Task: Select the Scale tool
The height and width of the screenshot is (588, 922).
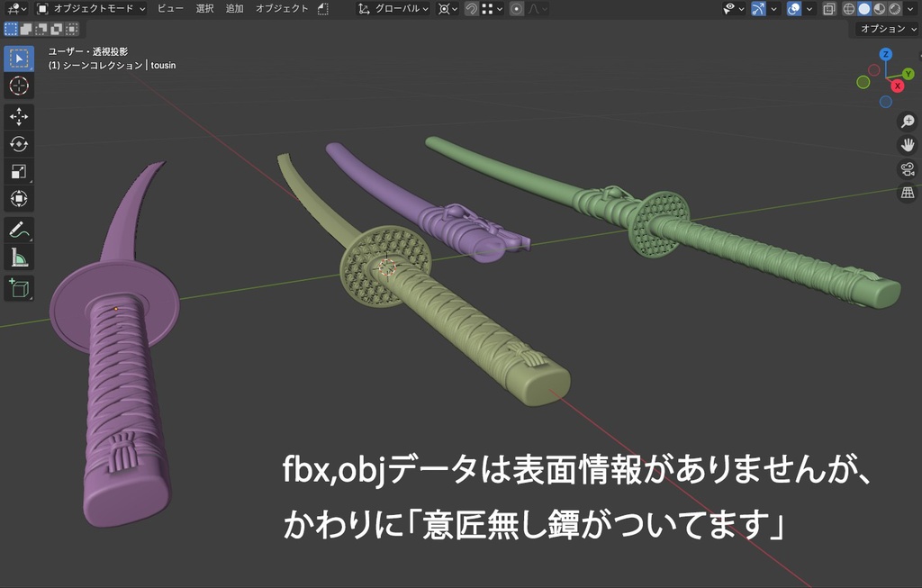Action: 19,172
